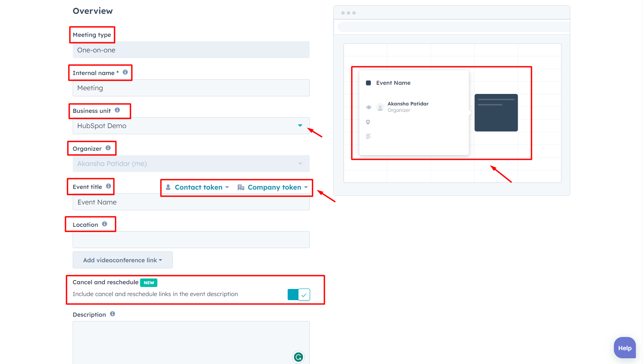The height and width of the screenshot is (364, 643).
Task: Click the attendees icon in preview card
Action: [x=369, y=107]
